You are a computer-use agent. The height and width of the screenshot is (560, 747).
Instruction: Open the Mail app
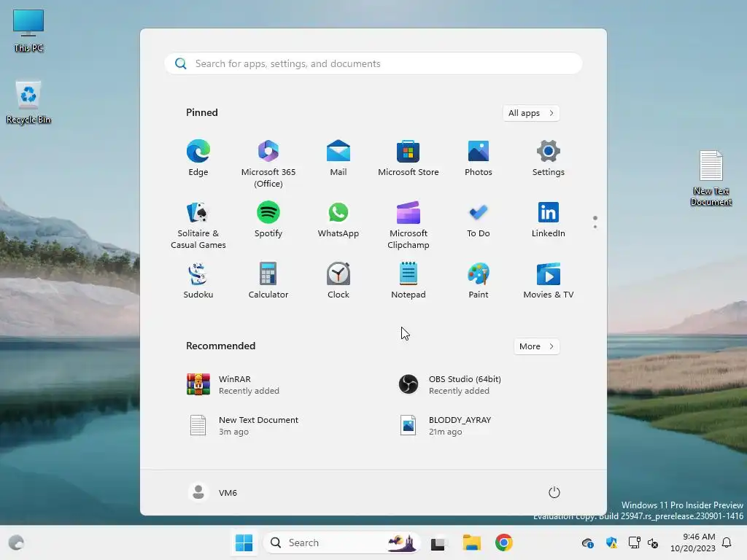(338, 158)
